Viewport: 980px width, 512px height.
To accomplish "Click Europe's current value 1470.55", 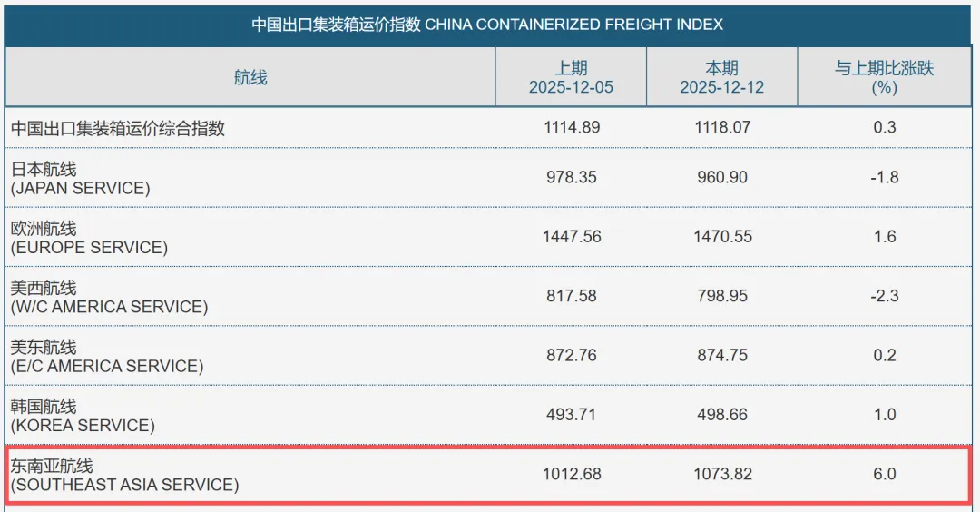I will tap(722, 237).
